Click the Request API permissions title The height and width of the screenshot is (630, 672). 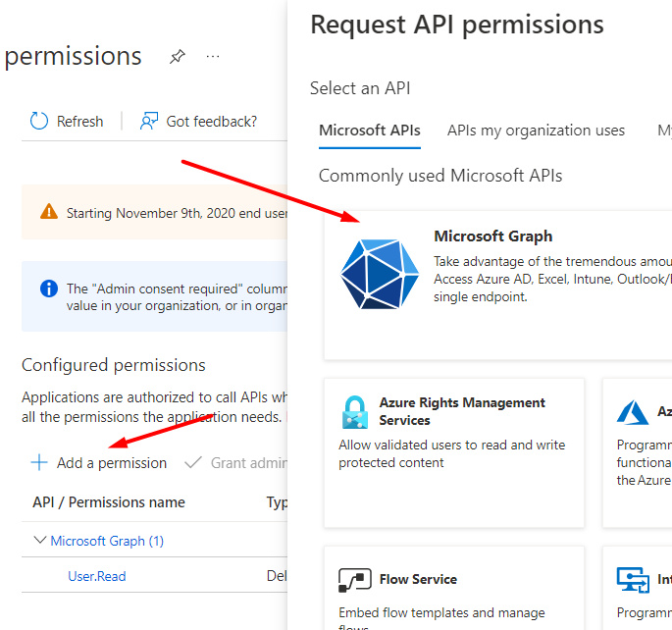coord(457,25)
